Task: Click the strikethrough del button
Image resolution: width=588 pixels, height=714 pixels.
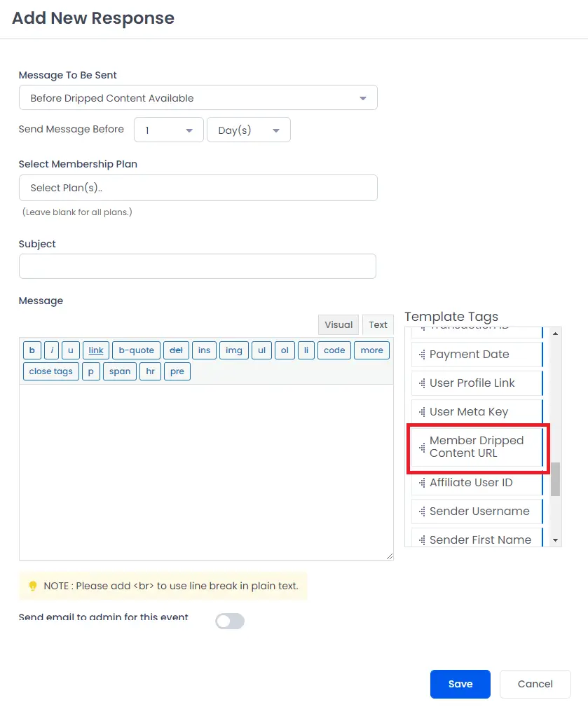Action: click(x=176, y=350)
